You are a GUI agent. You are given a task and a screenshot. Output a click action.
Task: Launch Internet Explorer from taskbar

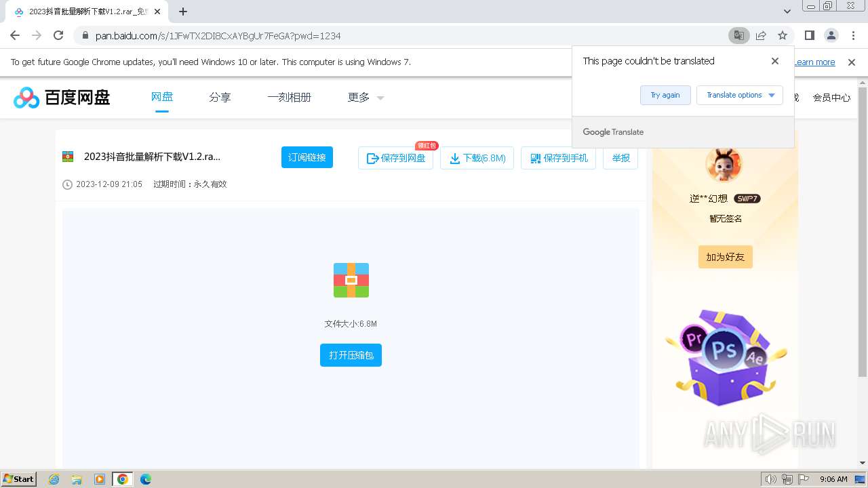point(54,479)
